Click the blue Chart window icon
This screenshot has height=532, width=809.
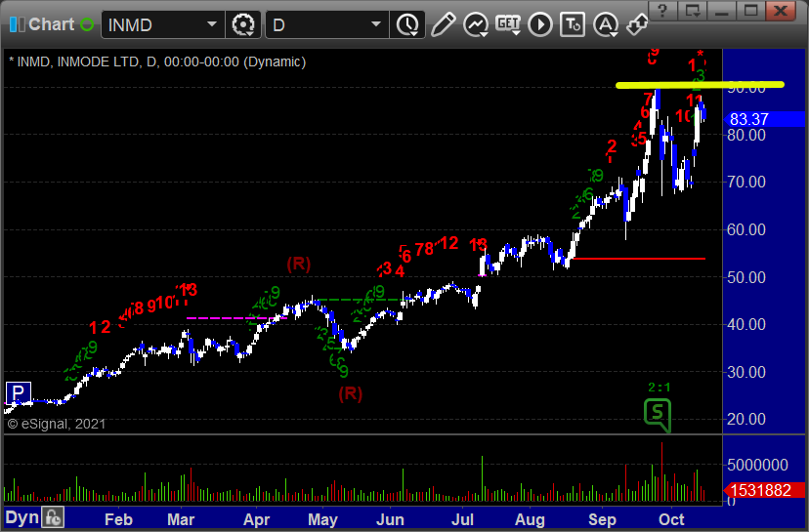(x=17, y=24)
